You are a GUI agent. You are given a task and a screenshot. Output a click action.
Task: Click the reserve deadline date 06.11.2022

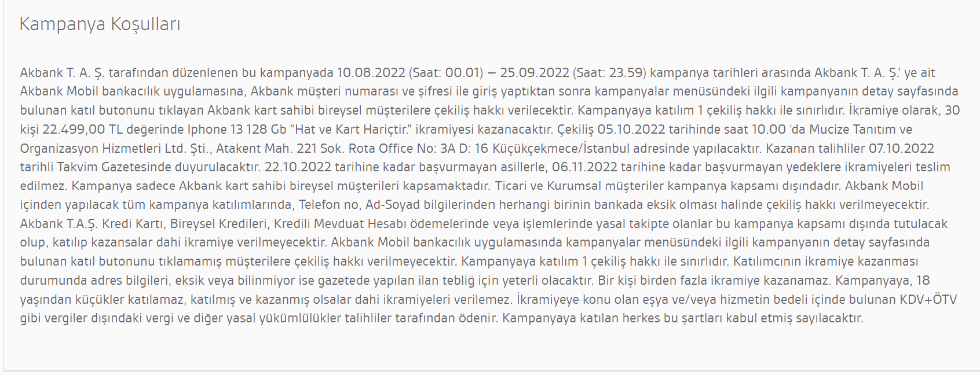coord(585,167)
